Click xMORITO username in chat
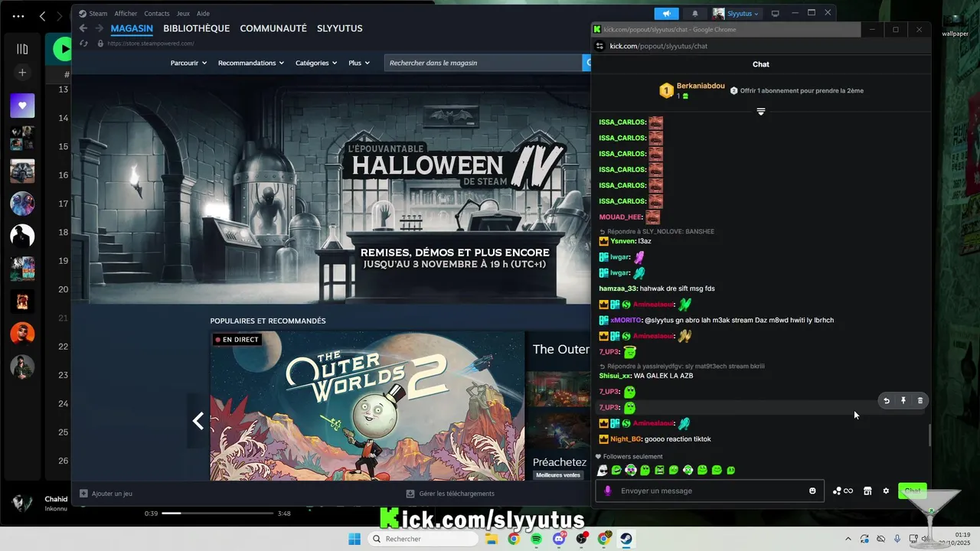Screen dimensions: 980x551 (x=626, y=320)
